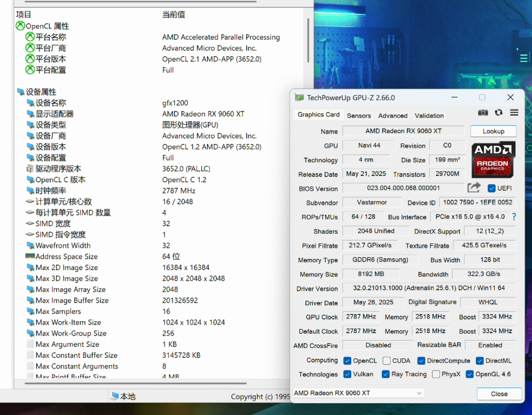532x415 pixels.
Task: Click the Driver Version field
Action: pyautogui.click(x=429, y=288)
